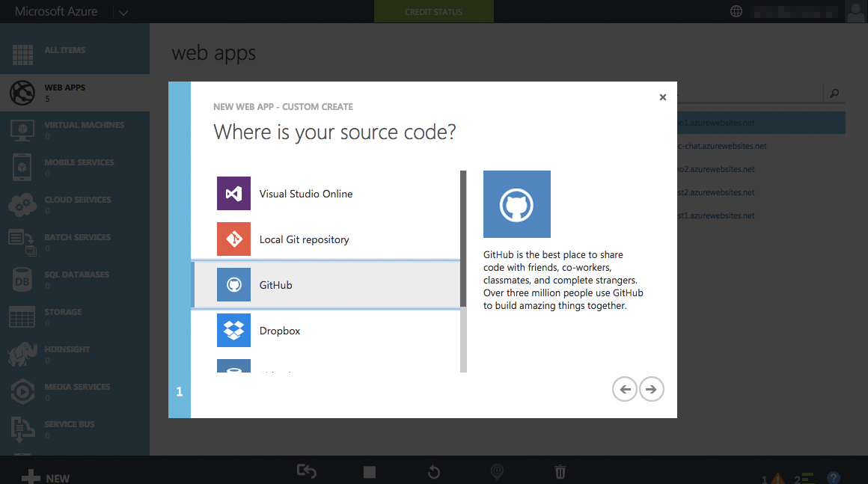Click the Browse command icon
Image resolution: width=868 pixels, height=484 pixels.
(x=307, y=471)
